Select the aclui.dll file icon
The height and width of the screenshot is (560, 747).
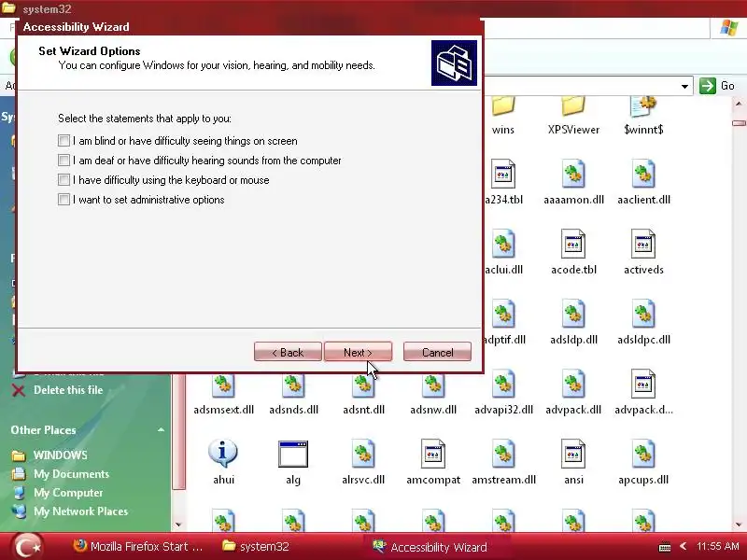[503, 244]
